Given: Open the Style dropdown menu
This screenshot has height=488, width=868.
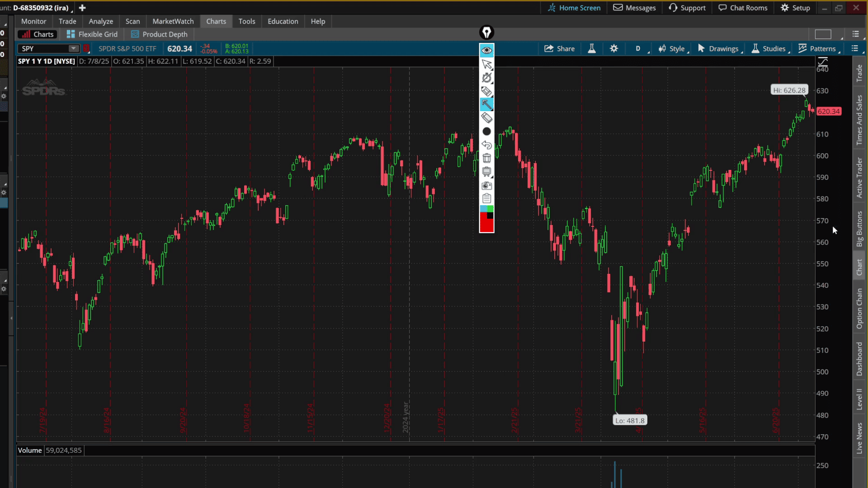Looking at the screenshot, I should pyautogui.click(x=672, y=49).
